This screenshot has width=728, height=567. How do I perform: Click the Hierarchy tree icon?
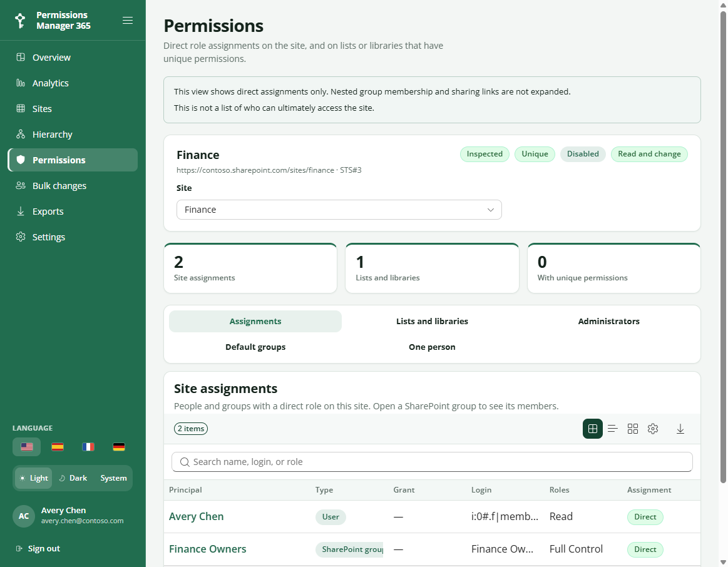pos(21,134)
